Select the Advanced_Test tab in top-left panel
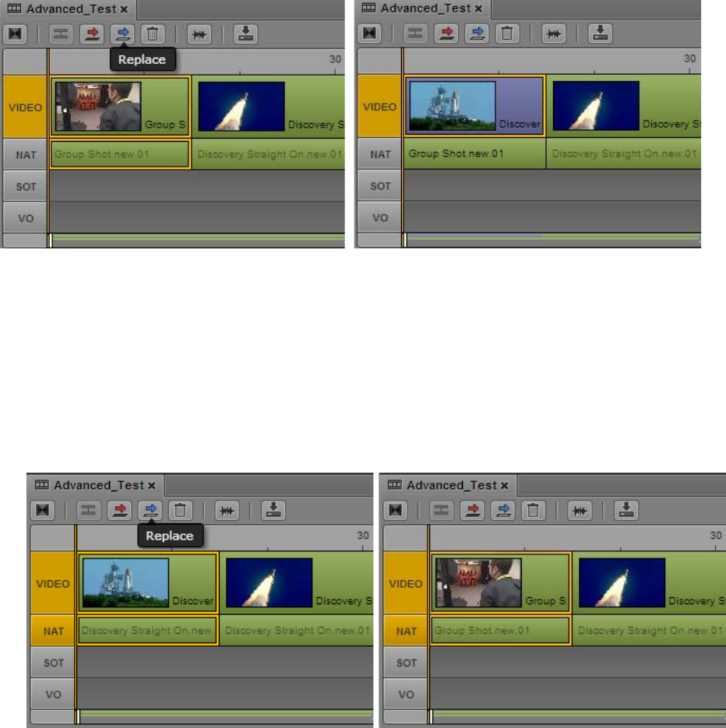Screen dimensions: 726x728 67,9
